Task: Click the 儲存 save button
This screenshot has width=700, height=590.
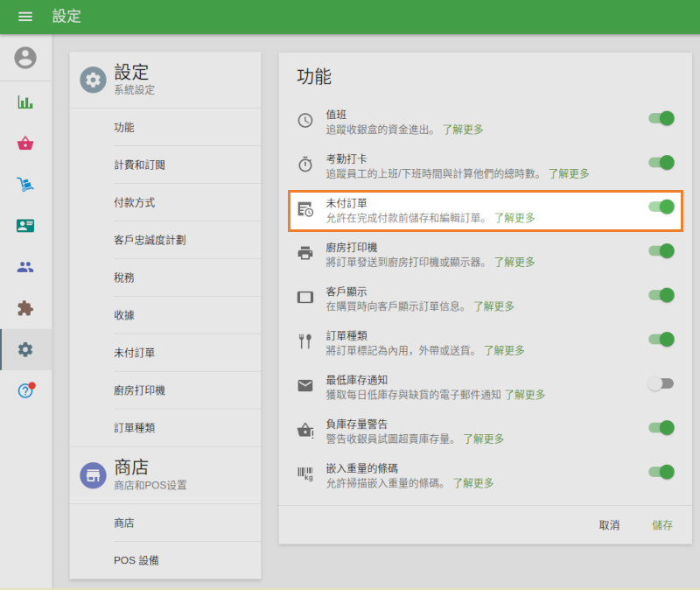Action: pos(661,526)
